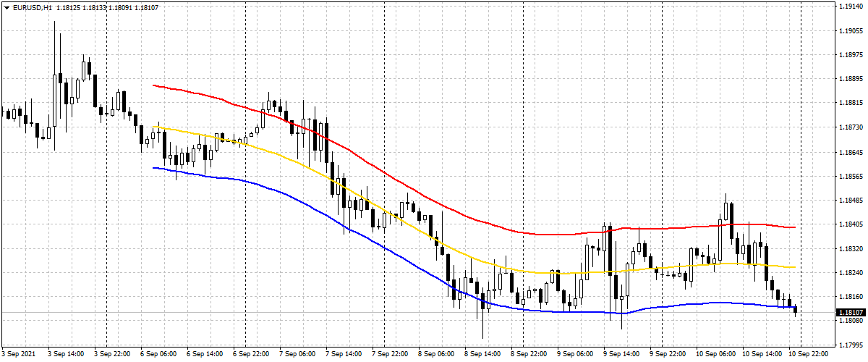Click price axis label 1.19140
This screenshot has width=868, height=362.
tap(850, 7)
